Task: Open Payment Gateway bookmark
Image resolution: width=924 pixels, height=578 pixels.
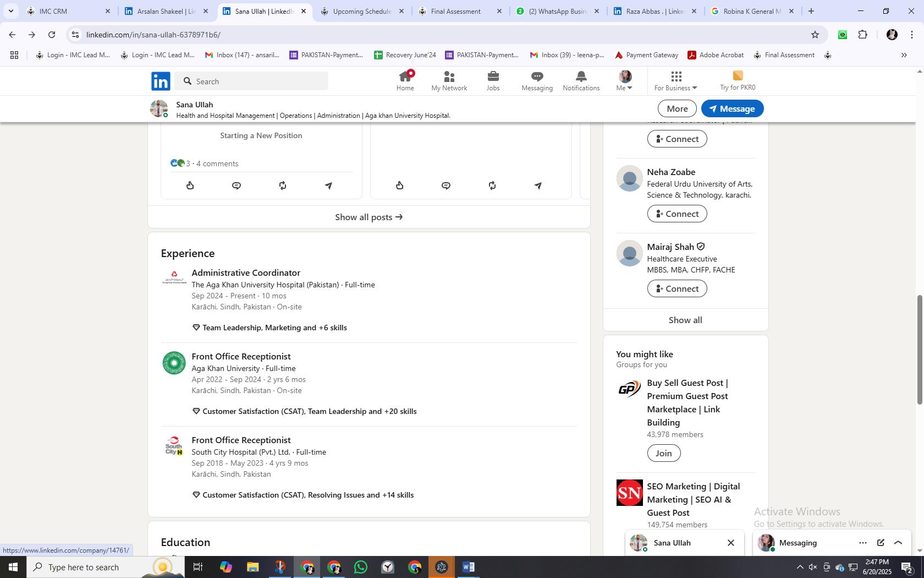Action: coord(646,55)
